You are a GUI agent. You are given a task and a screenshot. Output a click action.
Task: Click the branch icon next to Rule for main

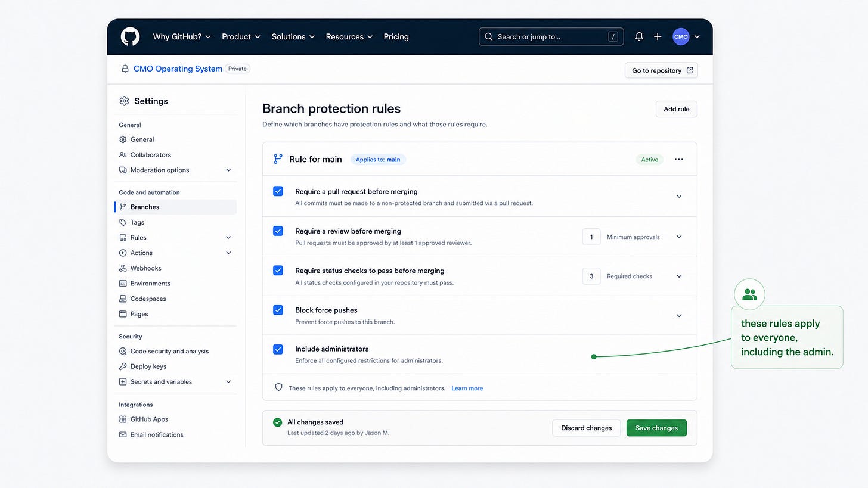278,159
